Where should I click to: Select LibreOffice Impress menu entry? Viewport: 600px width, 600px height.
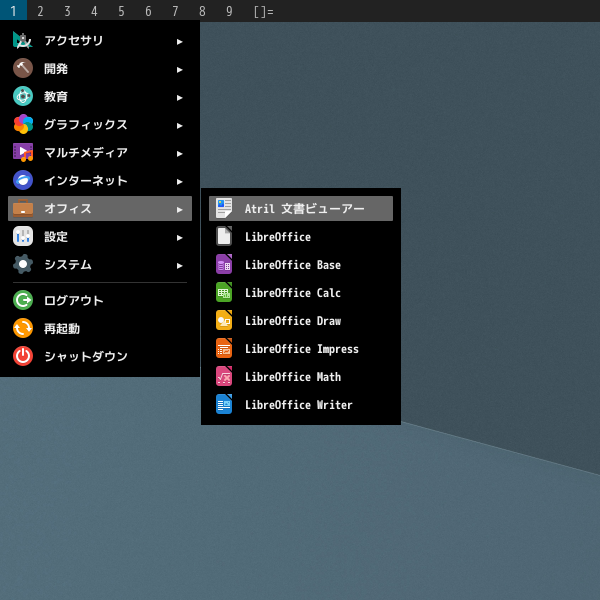[x=301, y=348]
